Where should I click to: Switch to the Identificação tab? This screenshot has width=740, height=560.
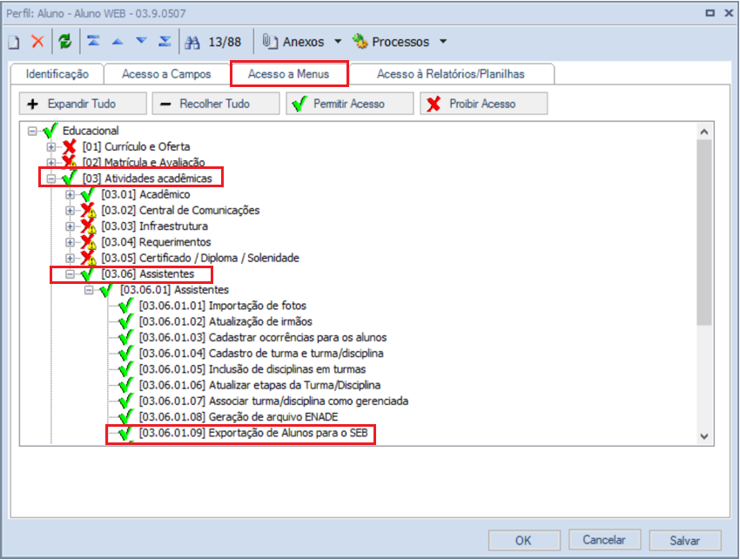point(57,74)
